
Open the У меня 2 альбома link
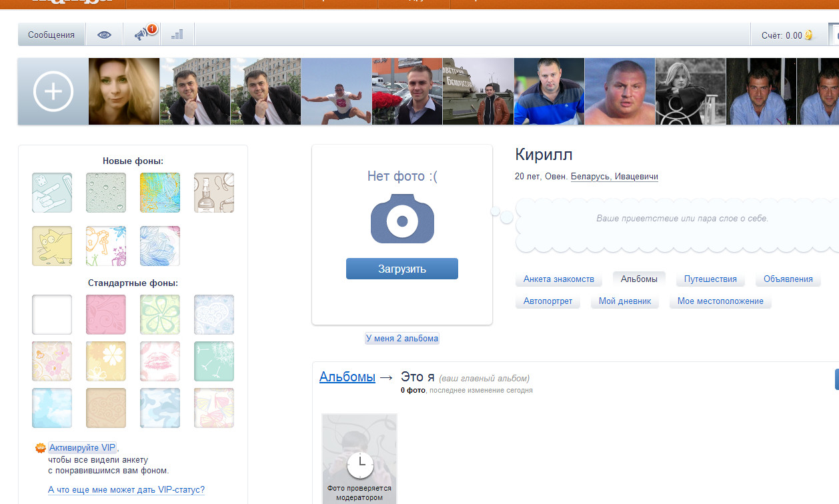(402, 338)
